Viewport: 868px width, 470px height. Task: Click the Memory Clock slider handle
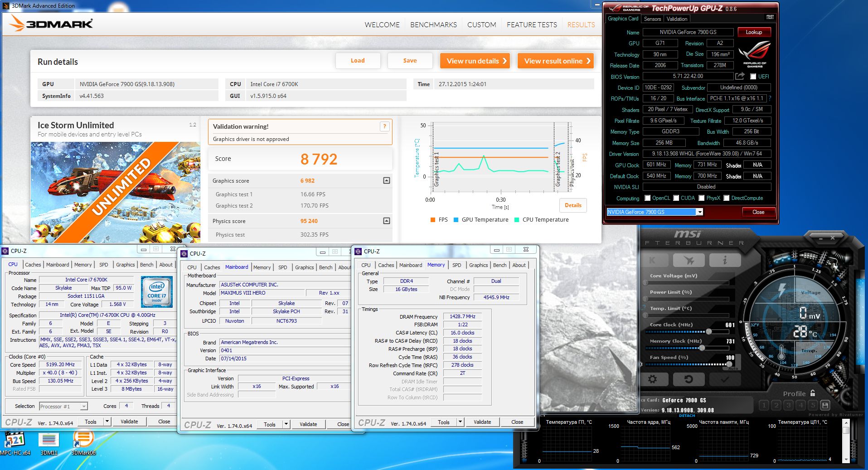702,348
